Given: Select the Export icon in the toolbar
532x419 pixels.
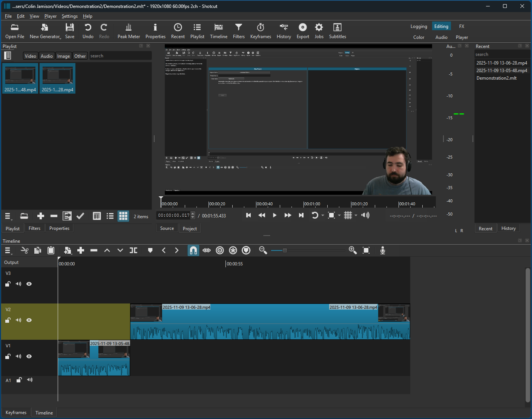Looking at the screenshot, I should click(x=302, y=30).
